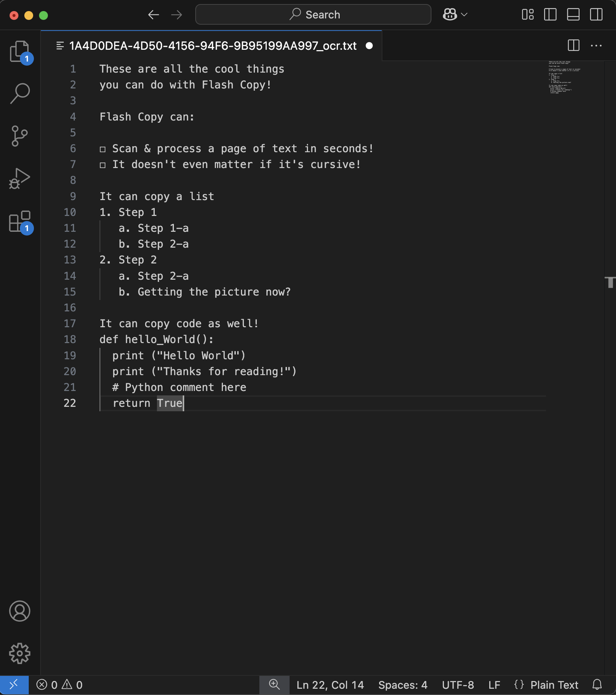Toggle the panel layout visibility control

pyautogui.click(x=573, y=14)
